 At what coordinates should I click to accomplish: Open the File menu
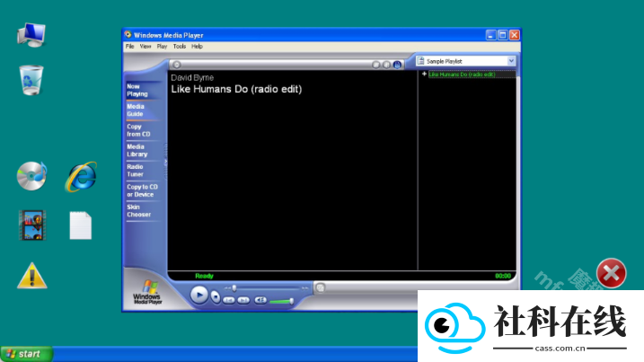pyautogui.click(x=129, y=47)
